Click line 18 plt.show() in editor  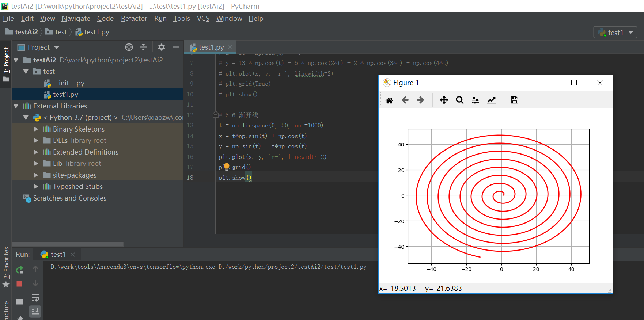coord(235,178)
